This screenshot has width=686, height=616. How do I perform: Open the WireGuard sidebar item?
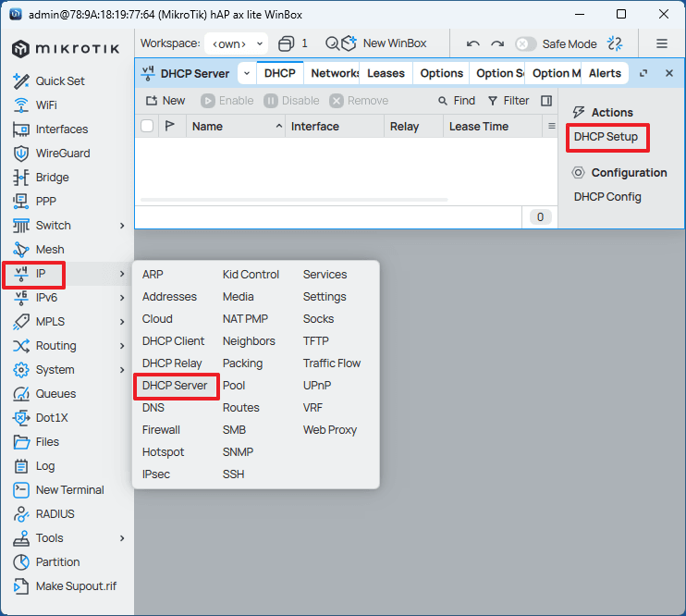point(62,154)
